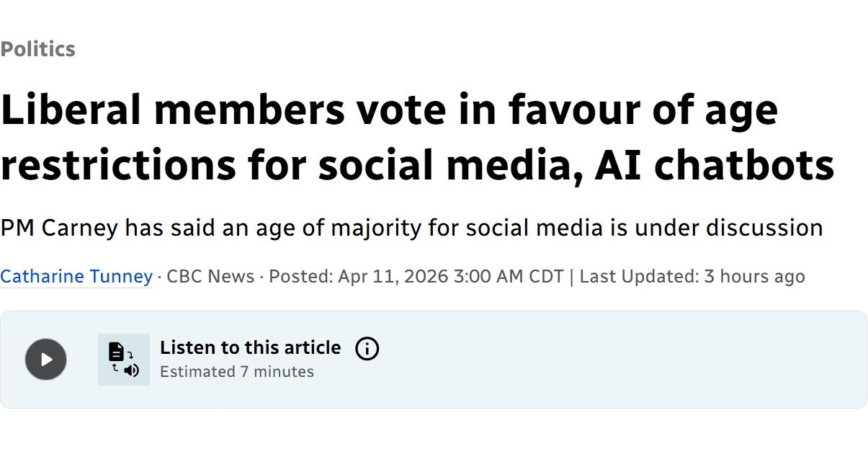The image size is (868, 449).
Task: Click "social media" in the headline
Action: pyautogui.click(x=449, y=164)
